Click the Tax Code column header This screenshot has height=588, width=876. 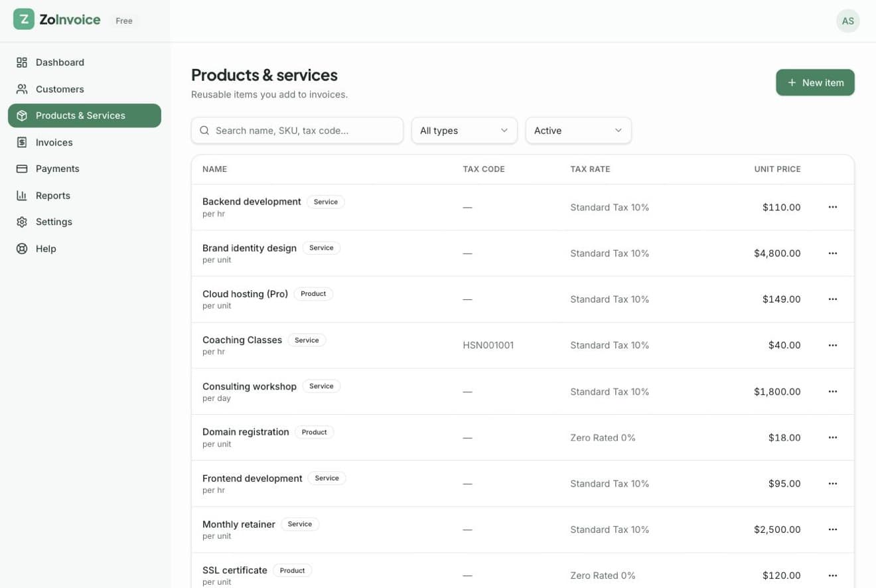(484, 169)
